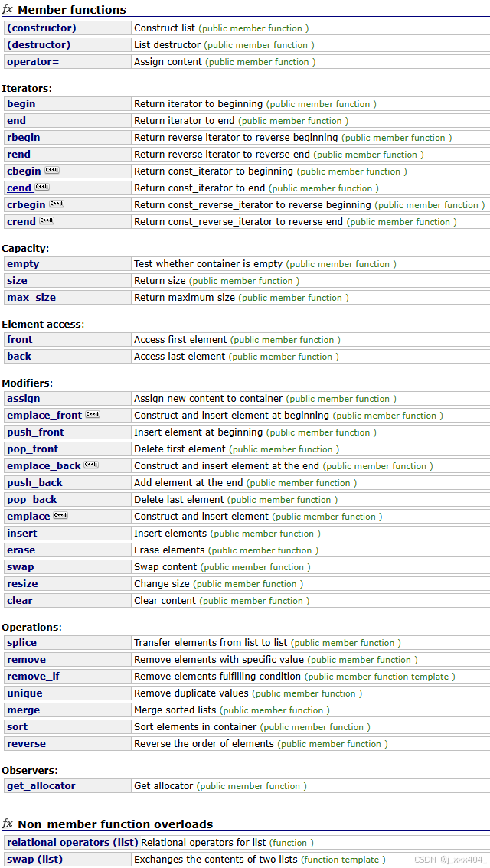Image resolution: width=490 pixels, height=868 pixels.
Task: Click 'Transfer elements from list to list' text
Action: pos(211,643)
